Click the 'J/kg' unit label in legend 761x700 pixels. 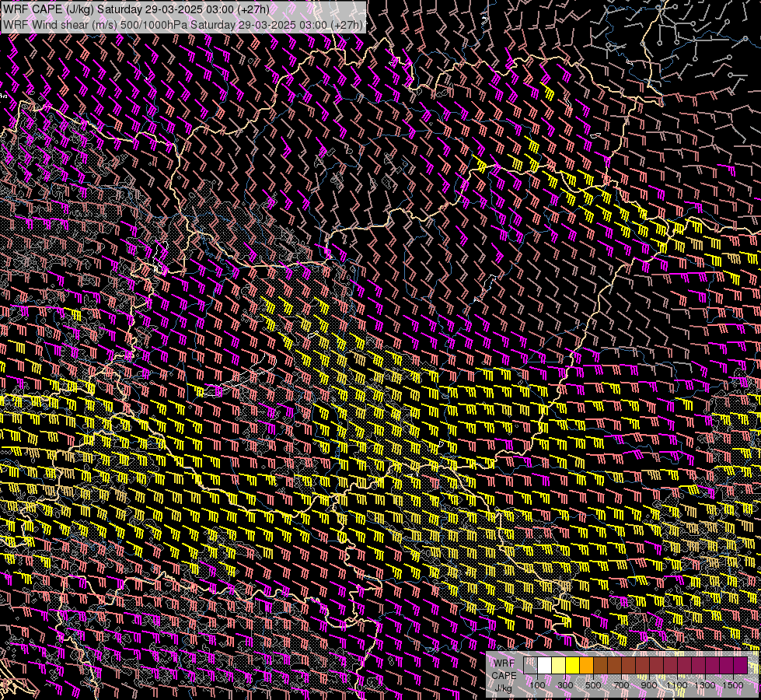point(503,688)
